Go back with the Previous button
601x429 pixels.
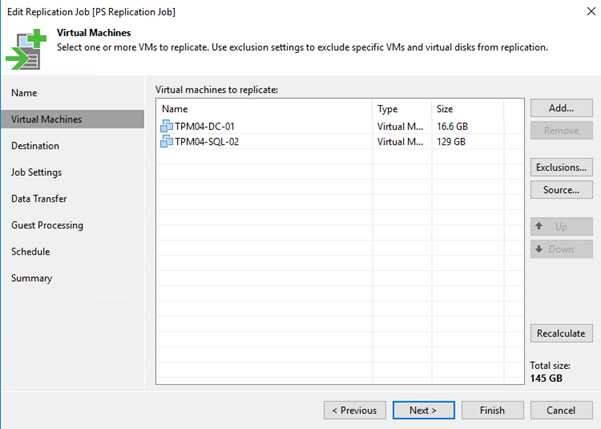(x=355, y=410)
